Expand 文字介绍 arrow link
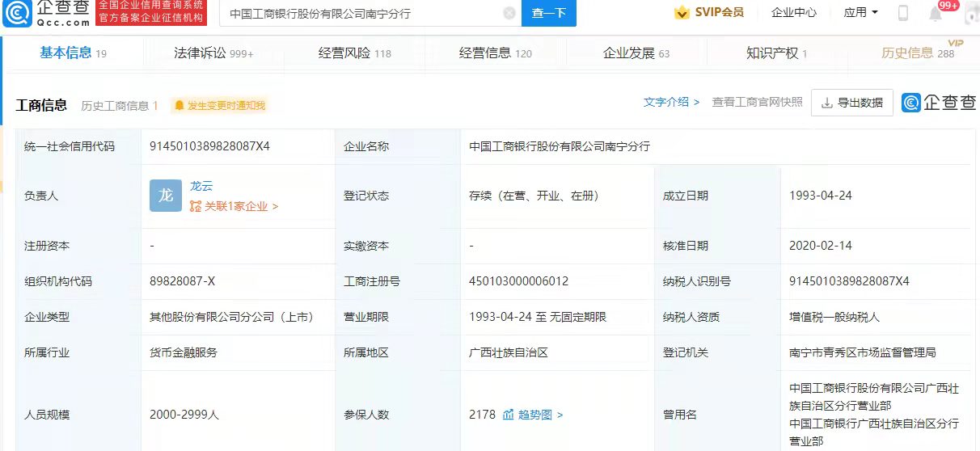 click(671, 102)
